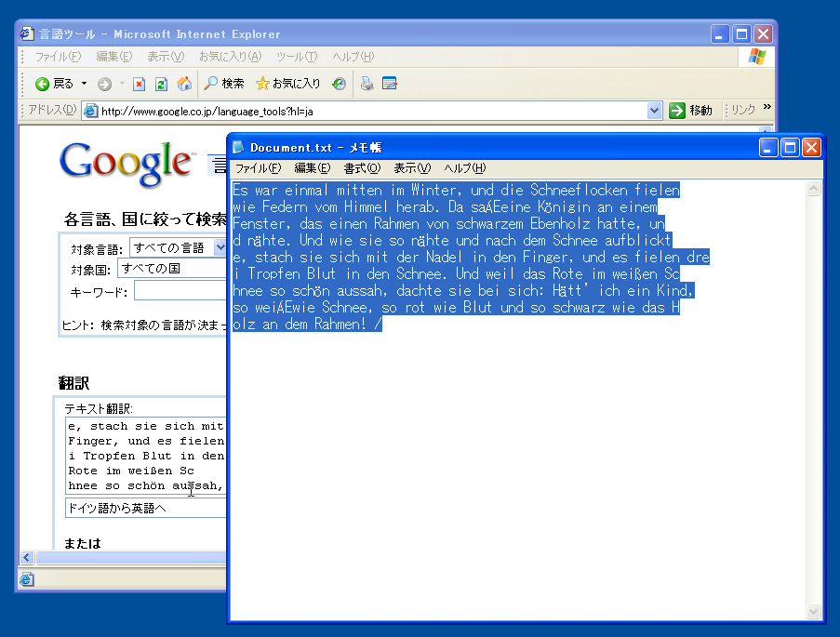This screenshot has width=840, height=637.
Task: Expand the リンク links chevron
Action: click(767, 107)
